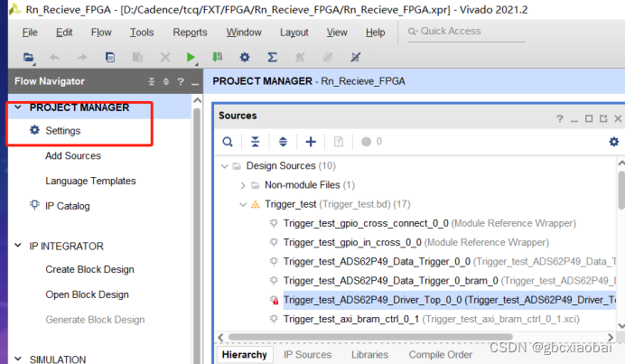Expand all sources in Sources toolbar
625x364 pixels.
[x=283, y=142]
